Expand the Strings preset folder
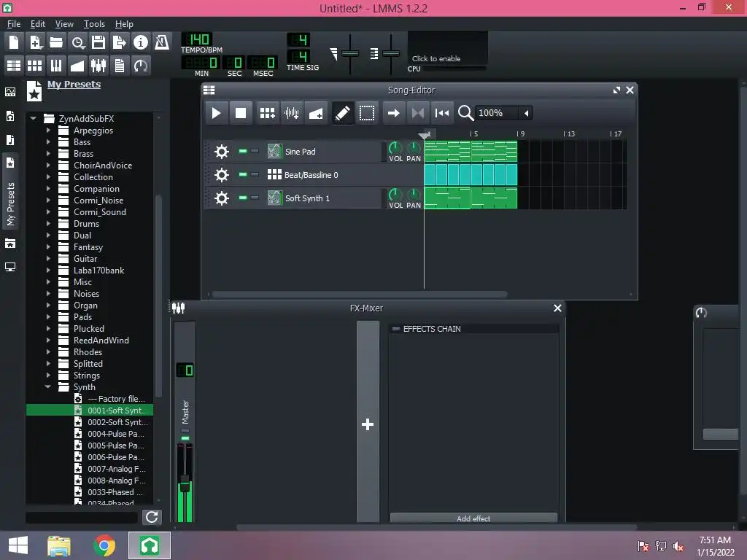 (x=48, y=376)
